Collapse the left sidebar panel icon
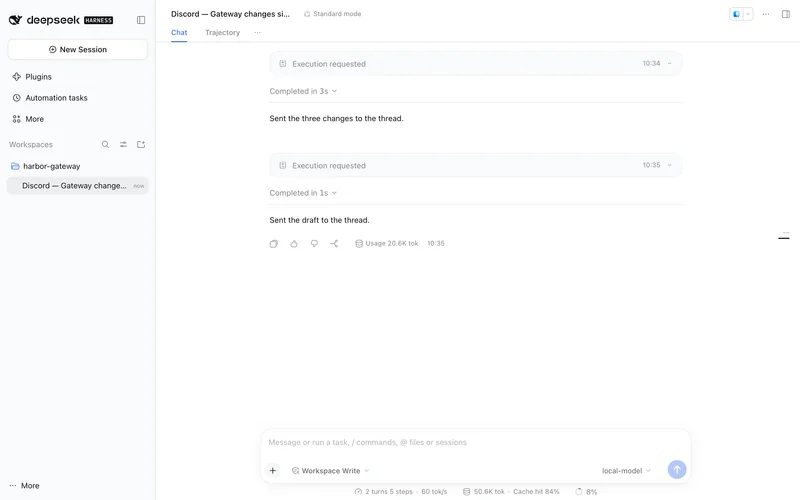 (141, 20)
